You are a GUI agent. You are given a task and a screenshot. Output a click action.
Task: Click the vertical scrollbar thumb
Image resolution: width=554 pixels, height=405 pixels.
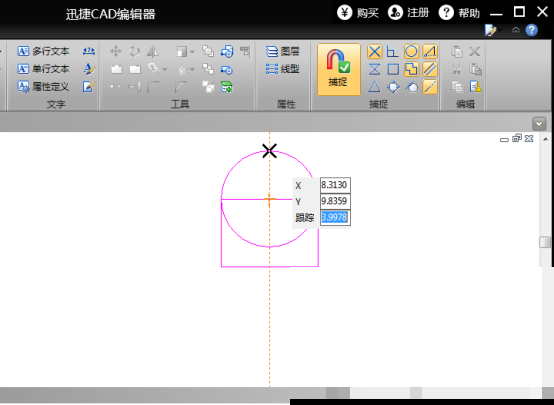pyautogui.click(x=545, y=242)
